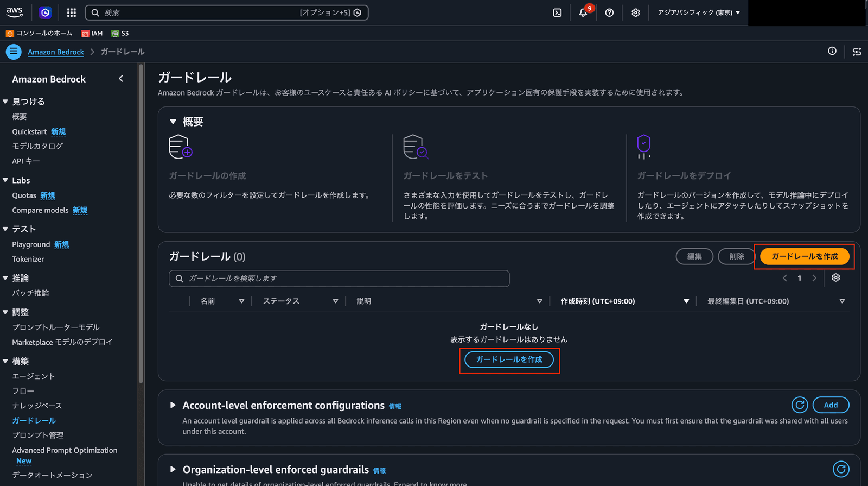The height and width of the screenshot is (486, 868).
Task: Click the 編集 button
Action: pos(694,256)
